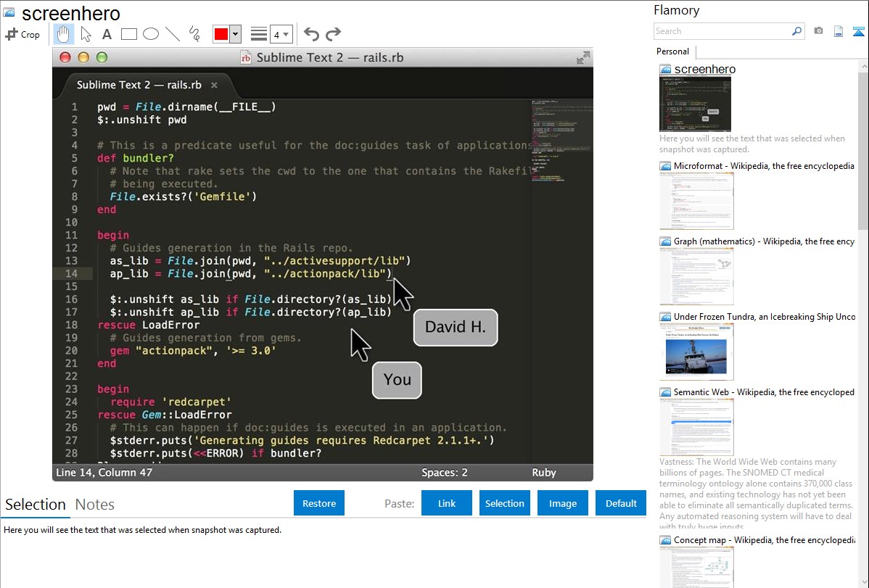Click the icon beside Under Frozen Tundra
Screen dimensions: 869x588
point(665,316)
